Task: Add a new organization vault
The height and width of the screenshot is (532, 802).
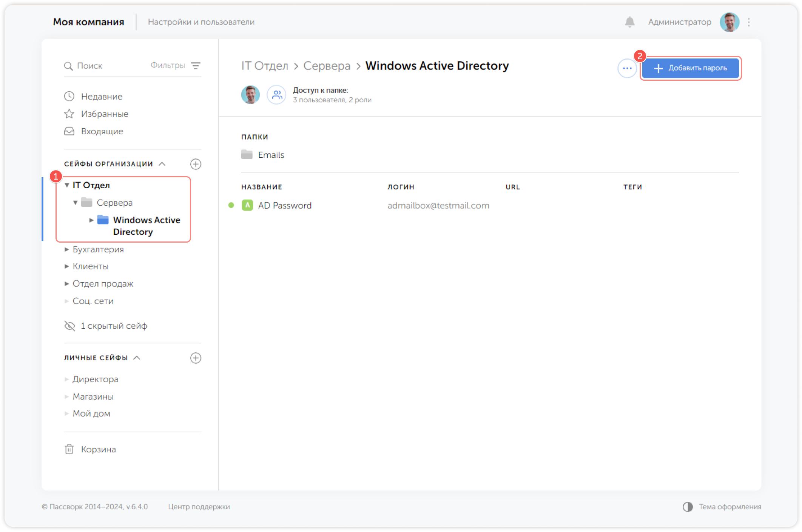Action: pyautogui.click(x=196, y=164)
